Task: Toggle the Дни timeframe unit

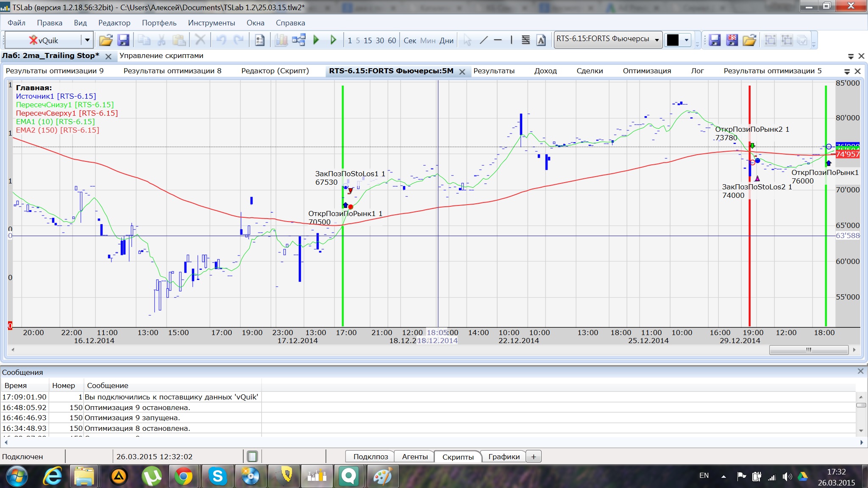Action: point(446,41)
